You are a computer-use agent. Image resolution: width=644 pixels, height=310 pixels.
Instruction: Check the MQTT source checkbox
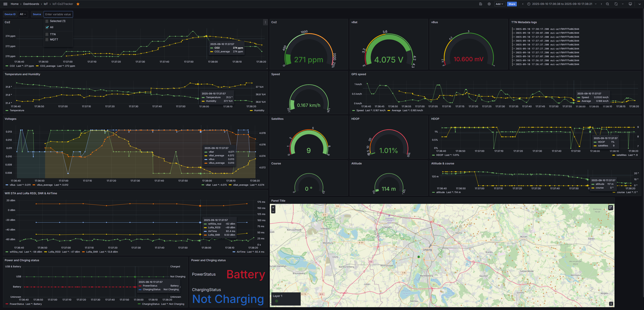47,39
